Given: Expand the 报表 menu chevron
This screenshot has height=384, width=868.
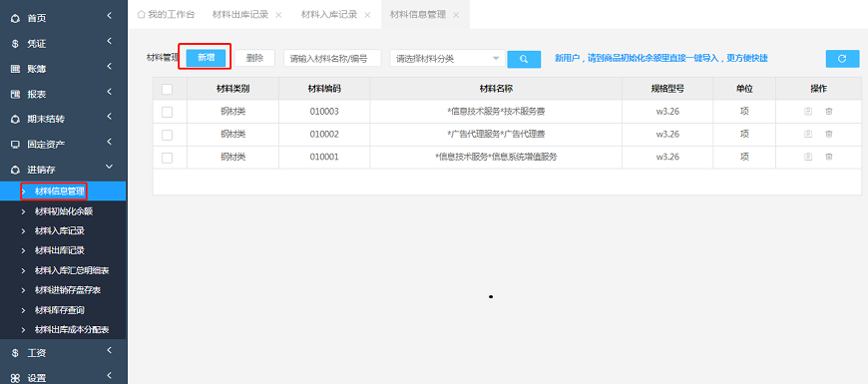Looking at the screenshot, I should click(110, 92).
